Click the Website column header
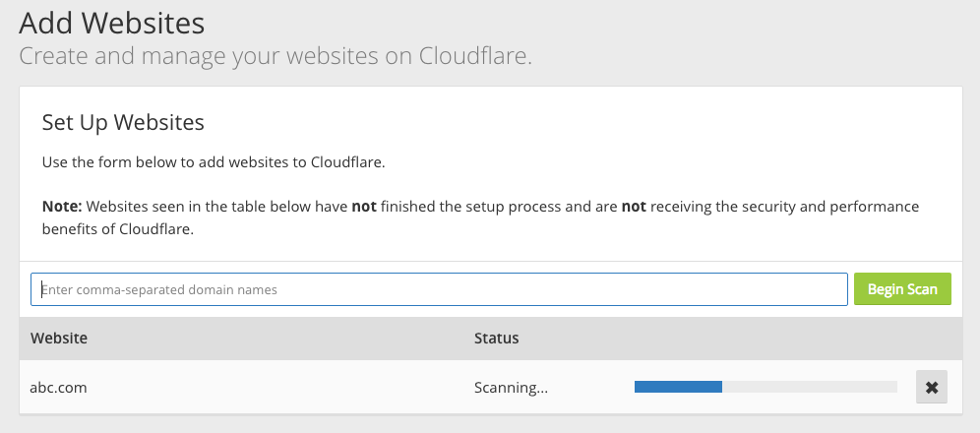980x433 pixels. point(59,338)
